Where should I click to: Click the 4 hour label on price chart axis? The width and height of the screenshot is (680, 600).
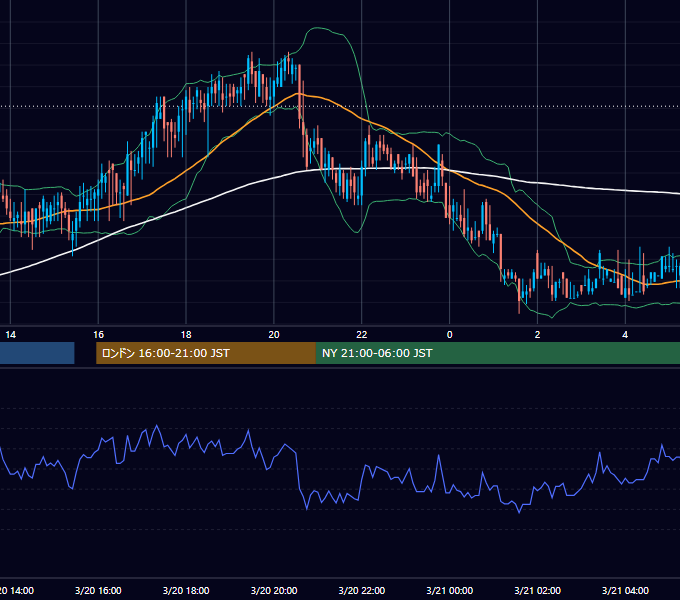(x=625, y=335)
